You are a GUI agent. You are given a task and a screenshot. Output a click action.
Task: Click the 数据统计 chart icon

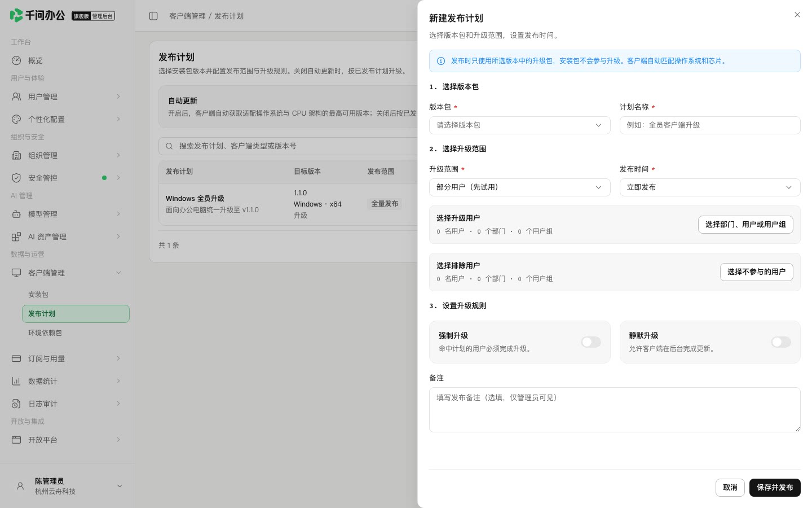tap(16, 381)
